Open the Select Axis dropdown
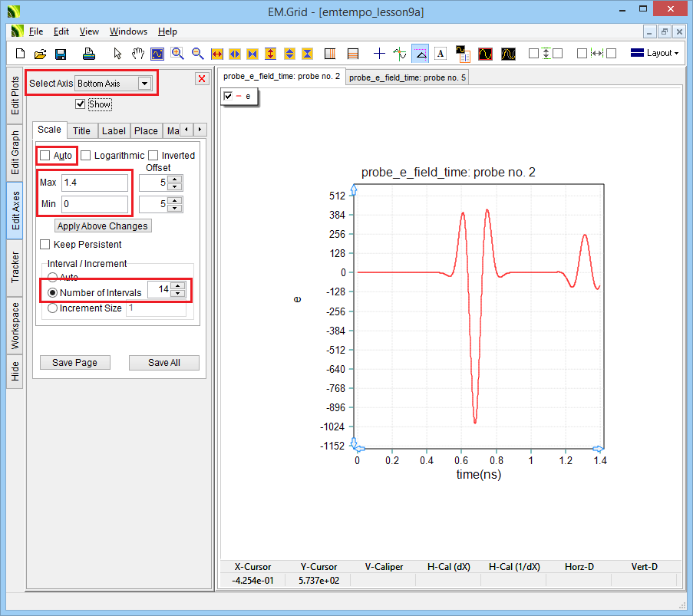The width and height of the screenshot is (693, 616). pos(144,83)
